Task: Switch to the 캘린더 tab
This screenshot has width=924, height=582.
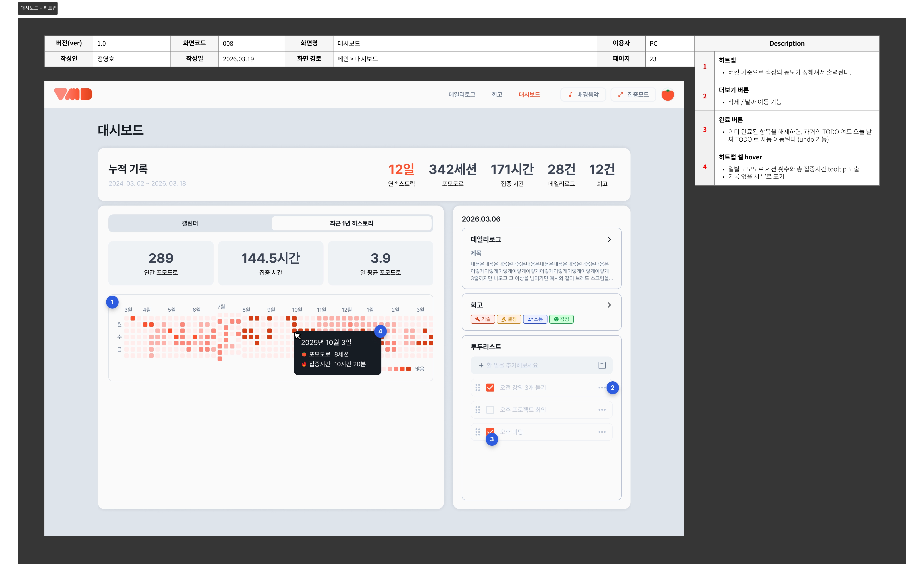Action: click(190, 223)
